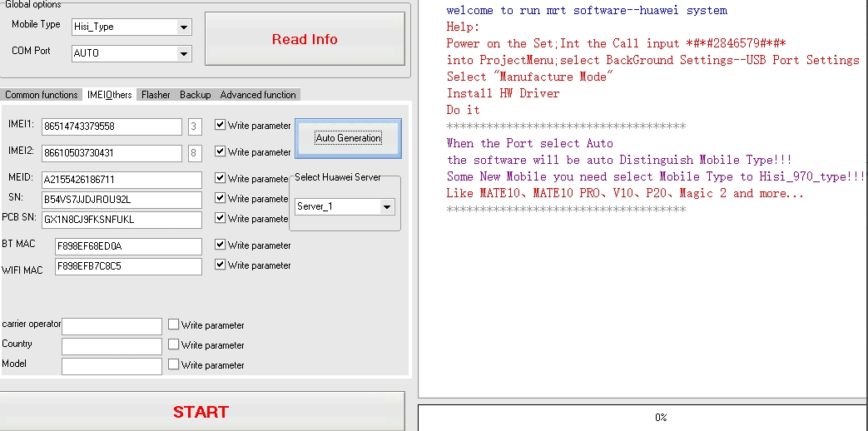Switch to Advanced function tab
Screen dimensions: 868x431
tap(258, 95)
